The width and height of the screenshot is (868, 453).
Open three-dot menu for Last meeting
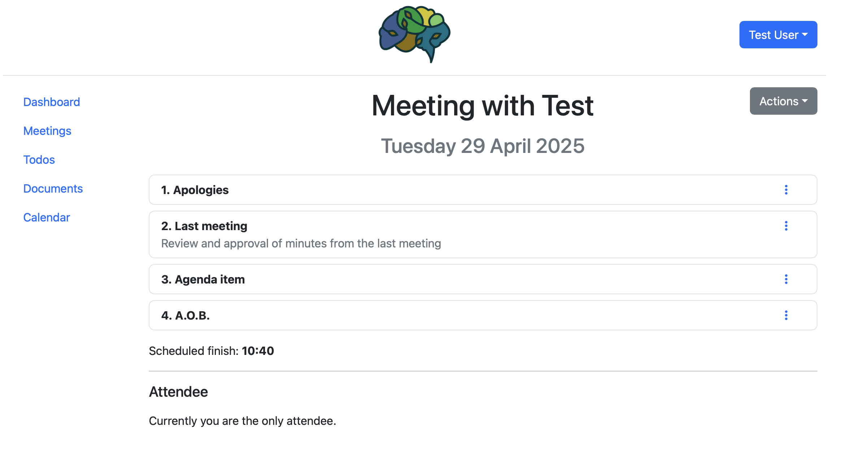[x=786, y=226]
